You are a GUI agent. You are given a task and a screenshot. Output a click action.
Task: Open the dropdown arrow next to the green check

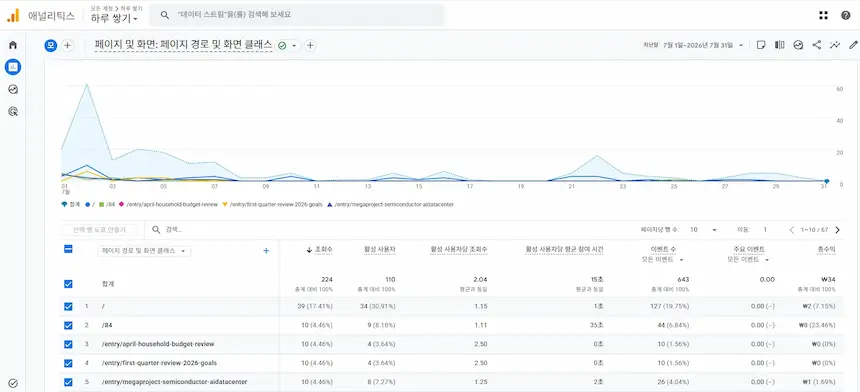coord(294,46)
